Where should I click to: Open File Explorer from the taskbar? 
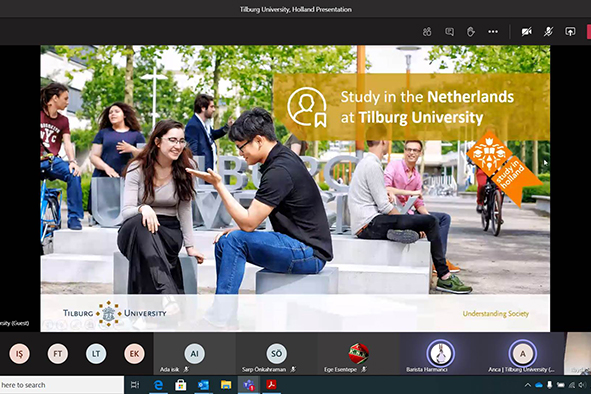pos(226,385)
